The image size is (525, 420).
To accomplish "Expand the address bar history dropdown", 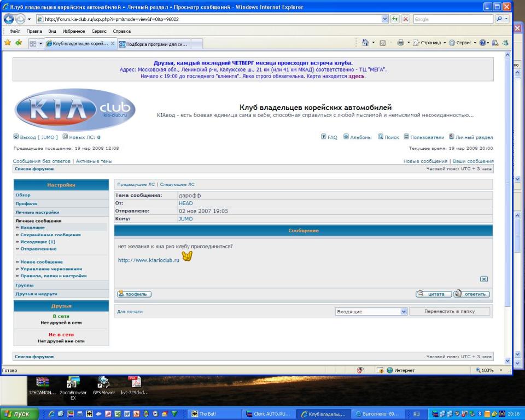I will pos(385,19).
